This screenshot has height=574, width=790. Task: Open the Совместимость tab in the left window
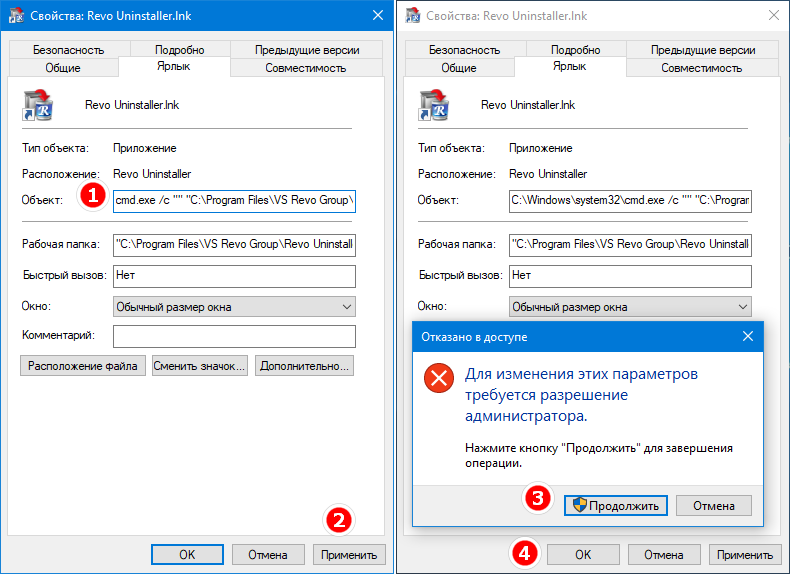point(306,68)
